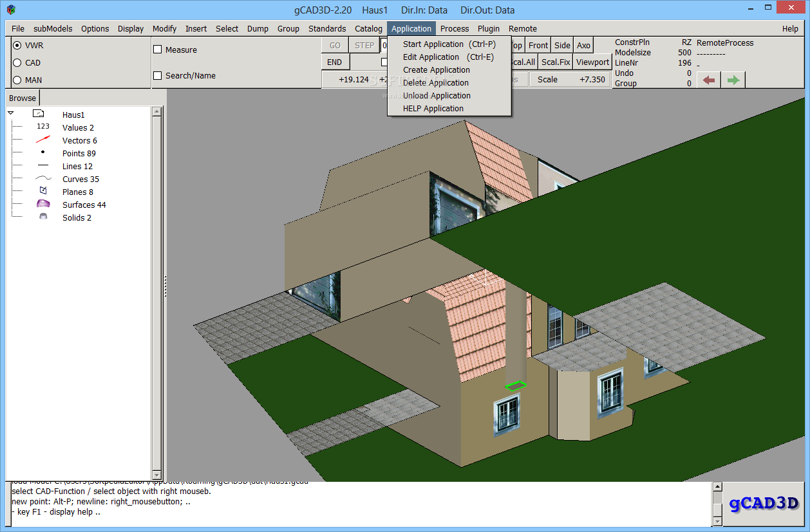Click the purple Surfaces icon
The image size is (810, 532).
click(x=43, y=204)
